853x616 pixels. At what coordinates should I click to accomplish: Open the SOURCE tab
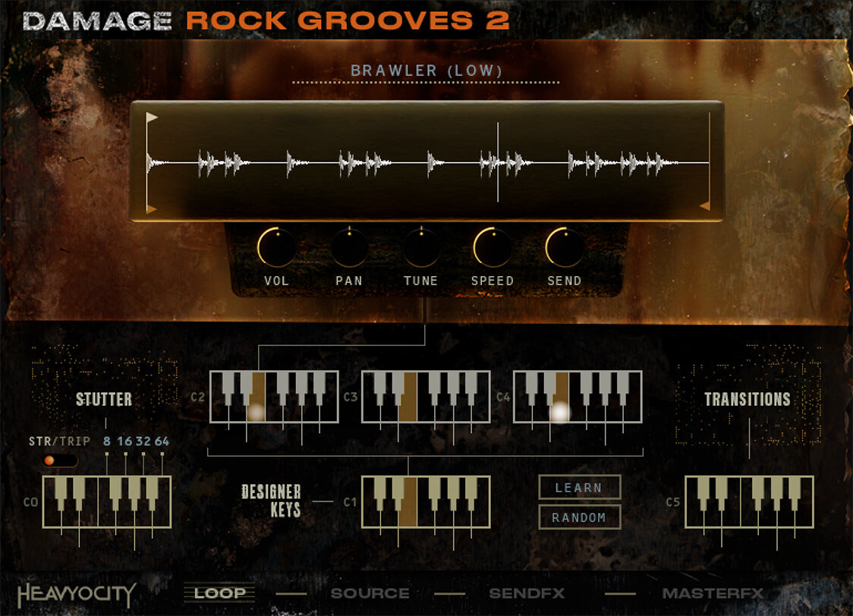coord(370,593)
